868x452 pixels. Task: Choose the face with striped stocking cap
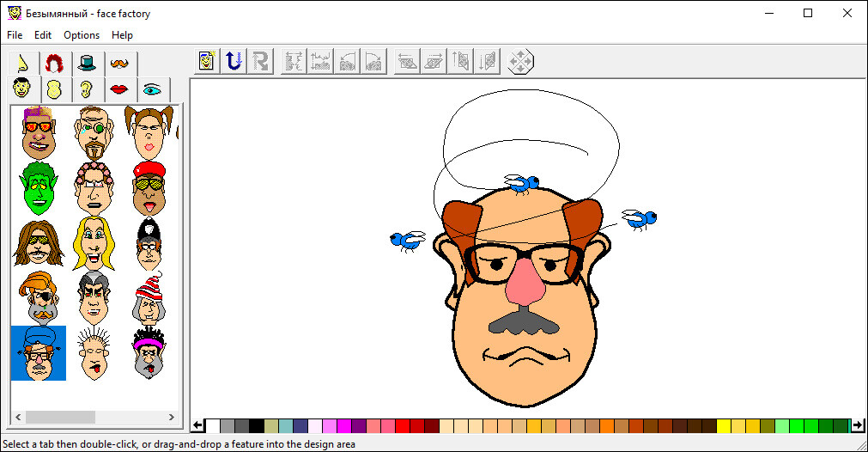coord(149,298)
